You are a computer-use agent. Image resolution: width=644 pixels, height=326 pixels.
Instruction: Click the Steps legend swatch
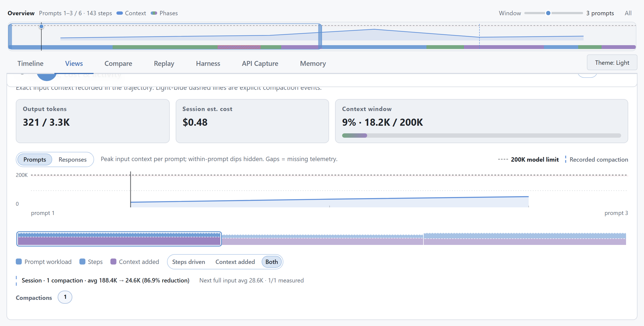point(82,262)
